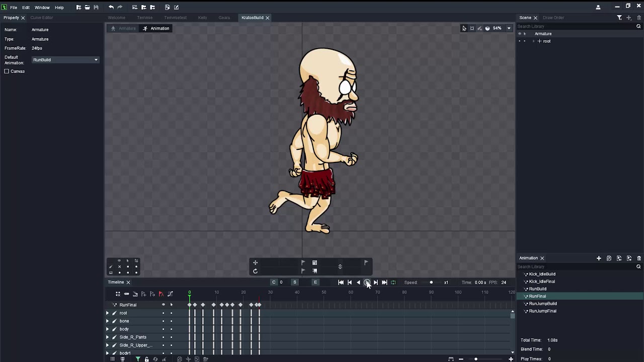
Task: Click the lock icon in timeline footer
Action: tap(146, 359)
